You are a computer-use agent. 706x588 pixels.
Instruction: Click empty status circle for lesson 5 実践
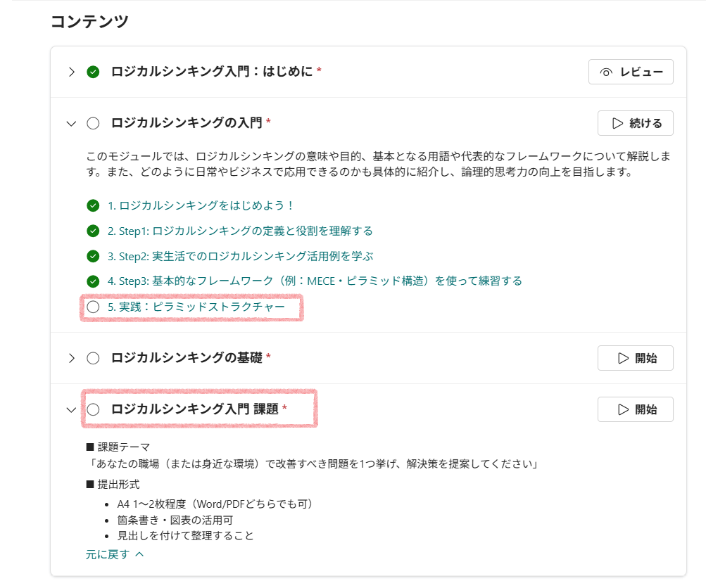pyautogui.click(x=93, y=307)
